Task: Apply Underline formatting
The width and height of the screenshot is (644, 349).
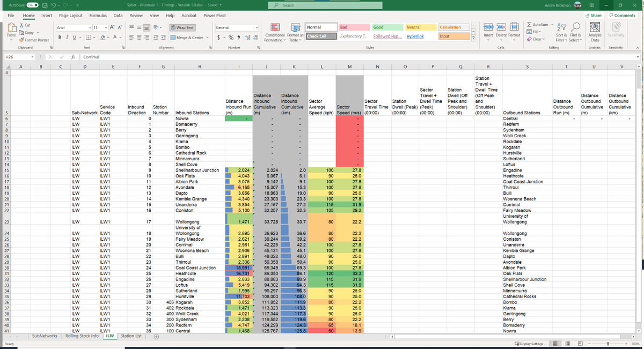Action: click(x=75, y=37)
